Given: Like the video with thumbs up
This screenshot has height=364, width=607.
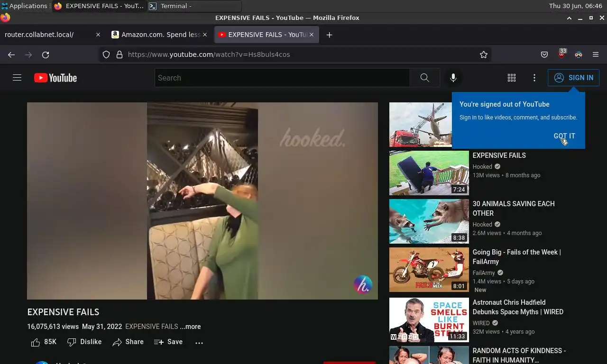Looking at the screenshot, I should click(x=44, y=342).
